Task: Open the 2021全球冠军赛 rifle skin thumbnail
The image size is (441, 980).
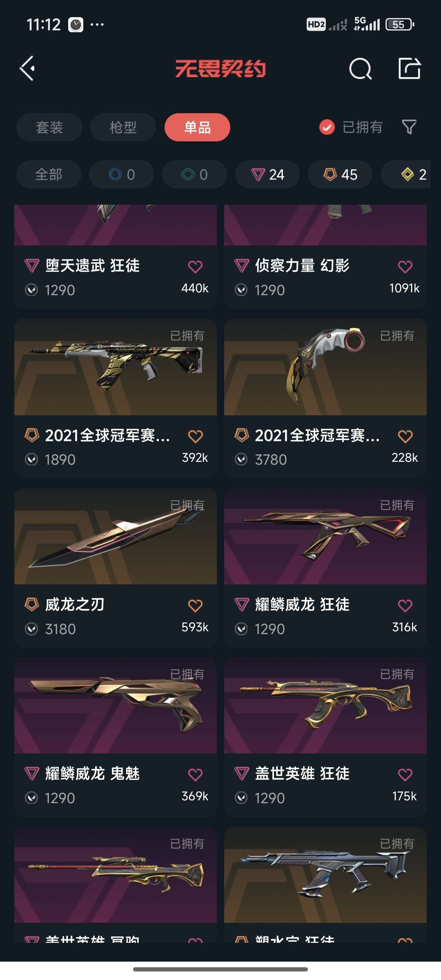Action: [x=116, y=367]
